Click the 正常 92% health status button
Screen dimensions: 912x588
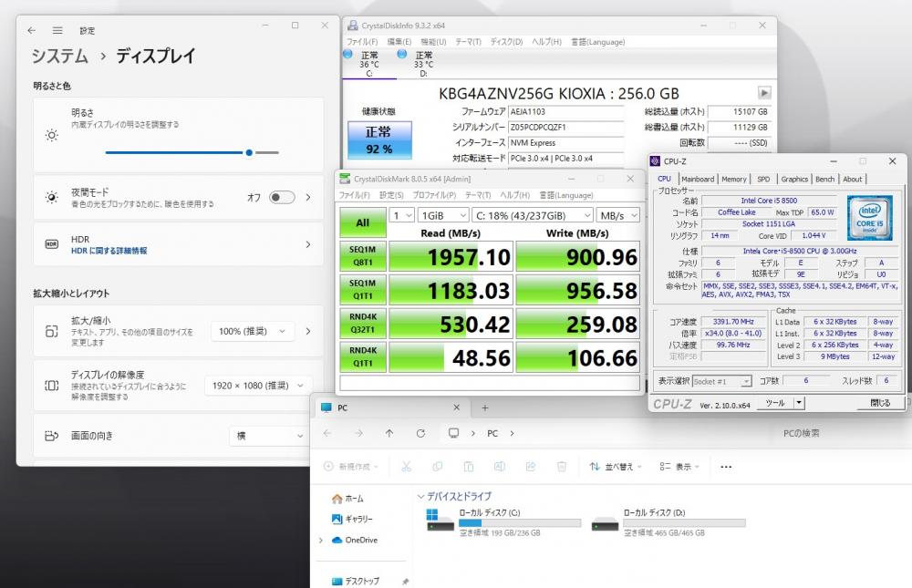click(x=379, y=140)
